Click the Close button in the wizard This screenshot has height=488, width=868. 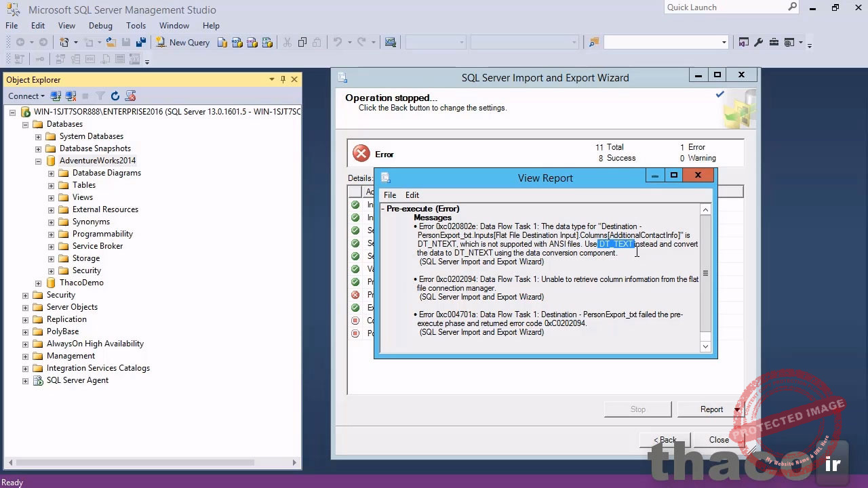(719, 440)
